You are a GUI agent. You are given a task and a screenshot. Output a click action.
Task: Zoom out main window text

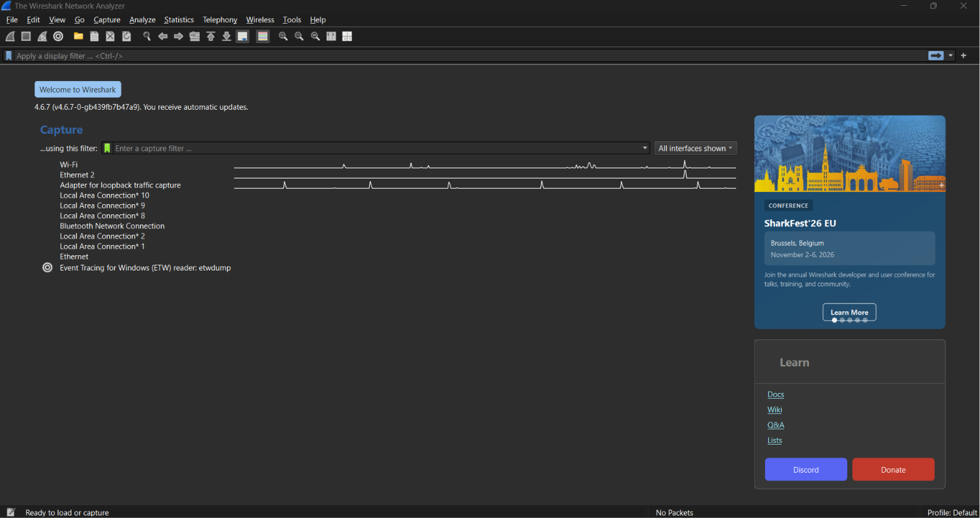coord(299,36)
